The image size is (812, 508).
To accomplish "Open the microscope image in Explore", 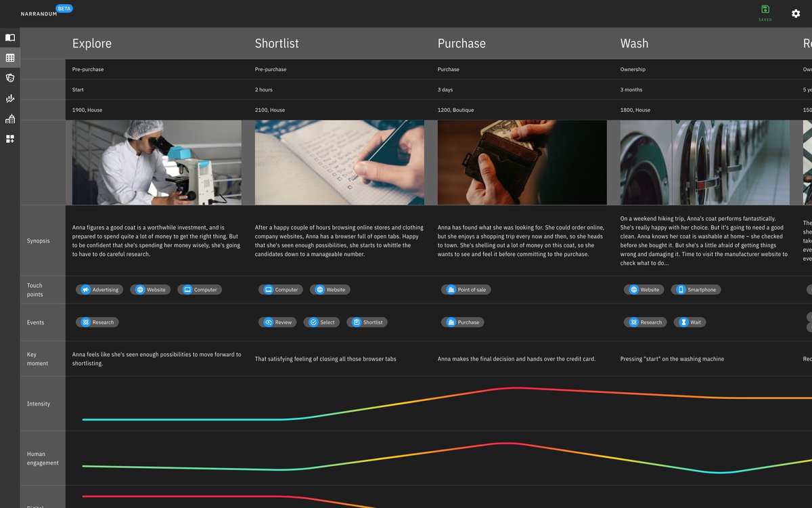I will [x=157, y=163].
